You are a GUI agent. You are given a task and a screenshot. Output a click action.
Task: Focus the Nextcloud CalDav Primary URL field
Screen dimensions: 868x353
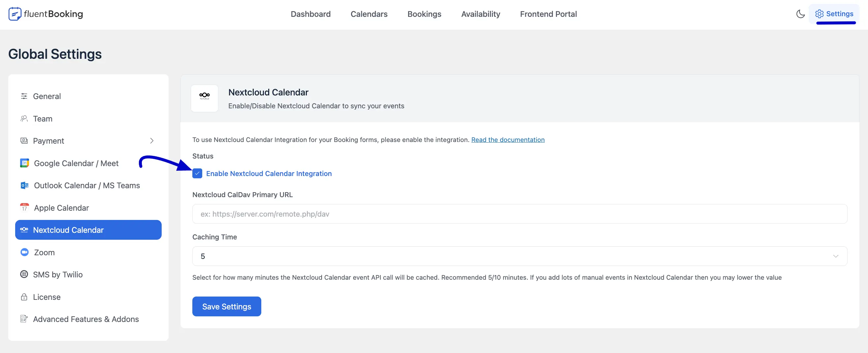[520, 214]
